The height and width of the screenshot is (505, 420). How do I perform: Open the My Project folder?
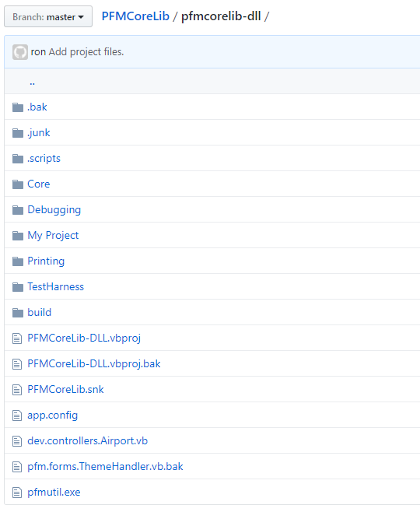tap(53, 236)
